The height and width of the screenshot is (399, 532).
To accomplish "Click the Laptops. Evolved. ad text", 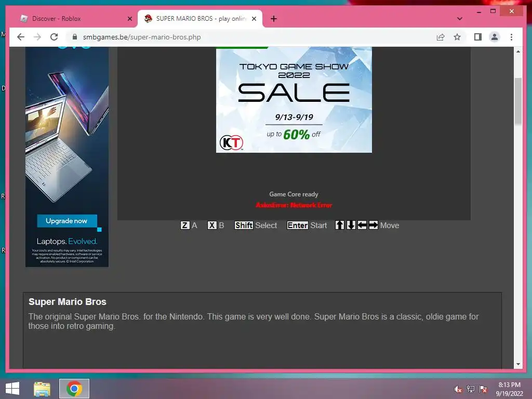I will pyautogui.click(x=67, y=241).
